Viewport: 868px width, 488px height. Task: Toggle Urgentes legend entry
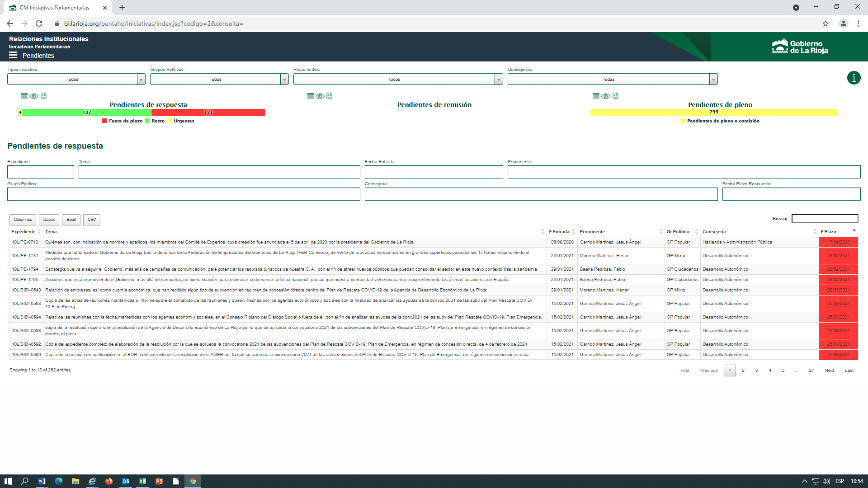click(181, 121)
